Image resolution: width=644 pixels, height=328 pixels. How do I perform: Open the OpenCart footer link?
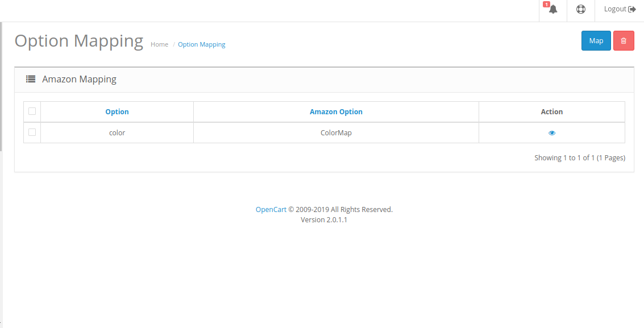271,209
